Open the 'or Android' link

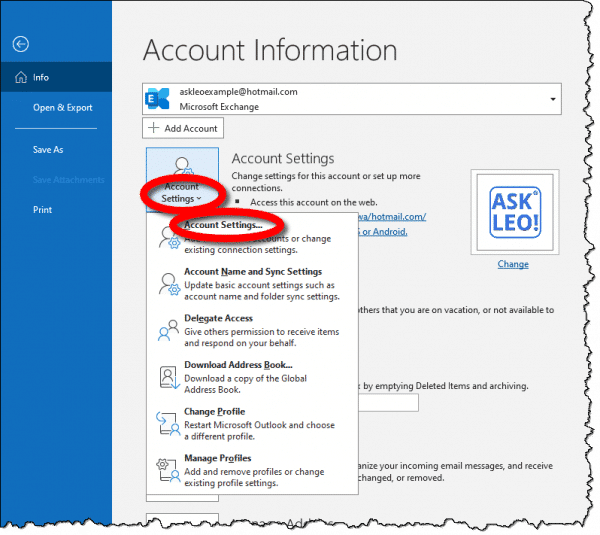point(383,232)
